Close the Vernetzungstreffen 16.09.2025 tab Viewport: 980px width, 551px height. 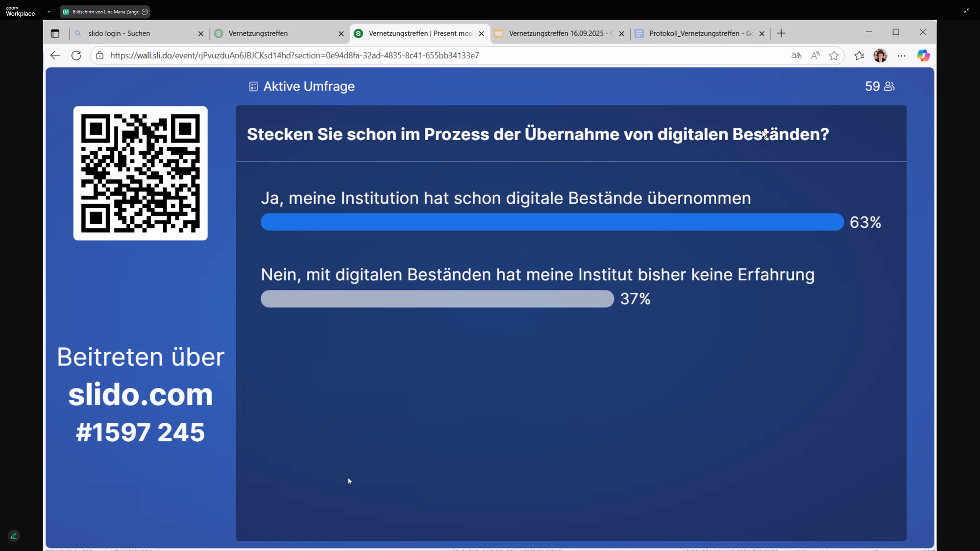click(621, 33)
